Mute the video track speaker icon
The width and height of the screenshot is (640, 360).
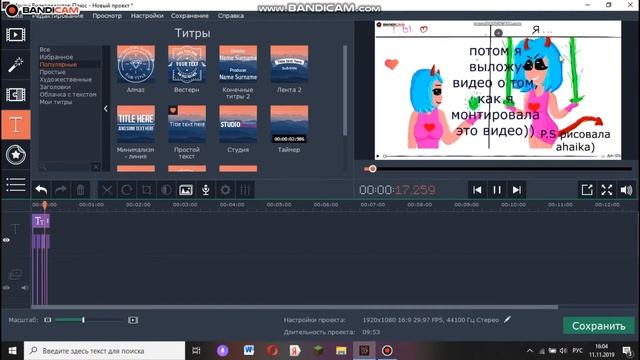(x=25, y=288)
